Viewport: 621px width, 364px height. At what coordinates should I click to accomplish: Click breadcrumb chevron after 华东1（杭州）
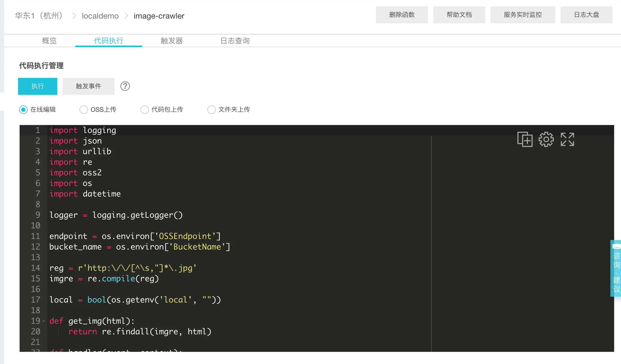[x=74, y=16]
